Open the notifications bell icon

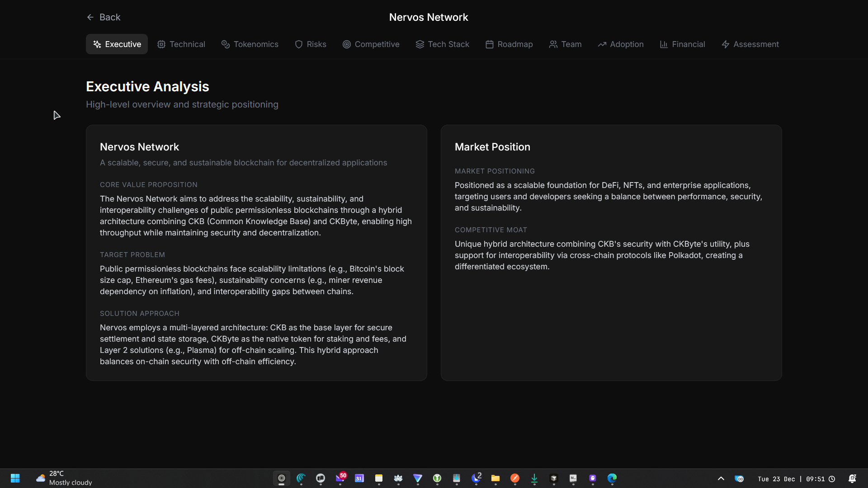click(852, 479)
